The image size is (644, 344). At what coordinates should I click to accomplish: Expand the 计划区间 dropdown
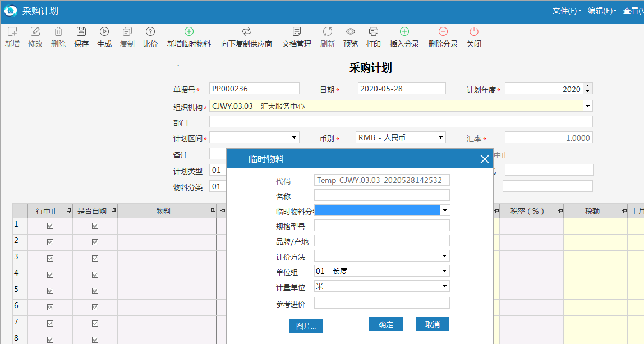point(294,137)
